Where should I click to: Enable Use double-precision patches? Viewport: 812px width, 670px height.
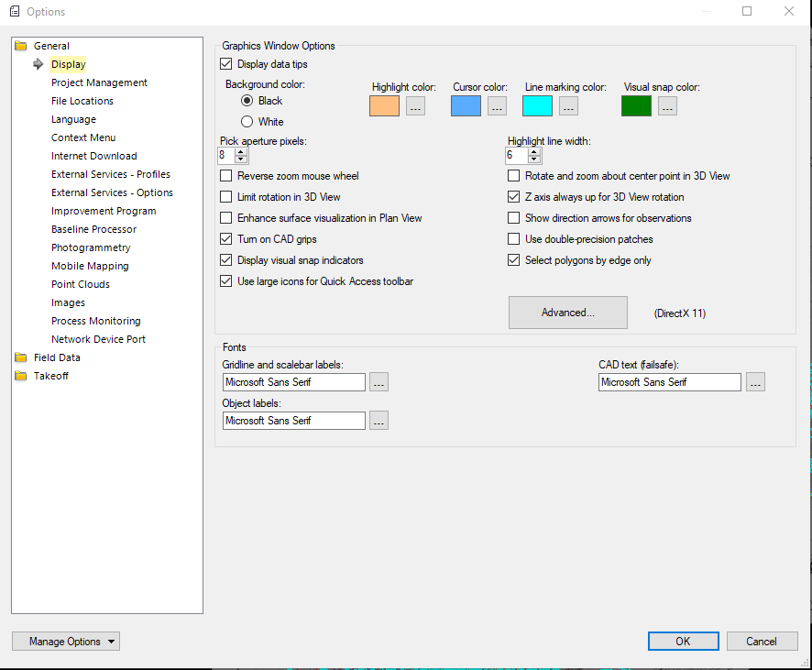(514, 238)
